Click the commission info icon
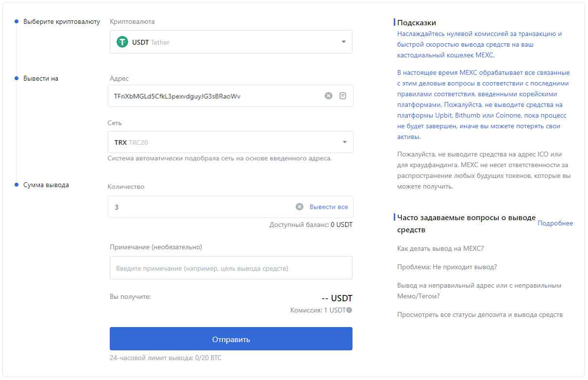Image resolution: width=588 pixels, height=380 pixels. coord(349,310)
